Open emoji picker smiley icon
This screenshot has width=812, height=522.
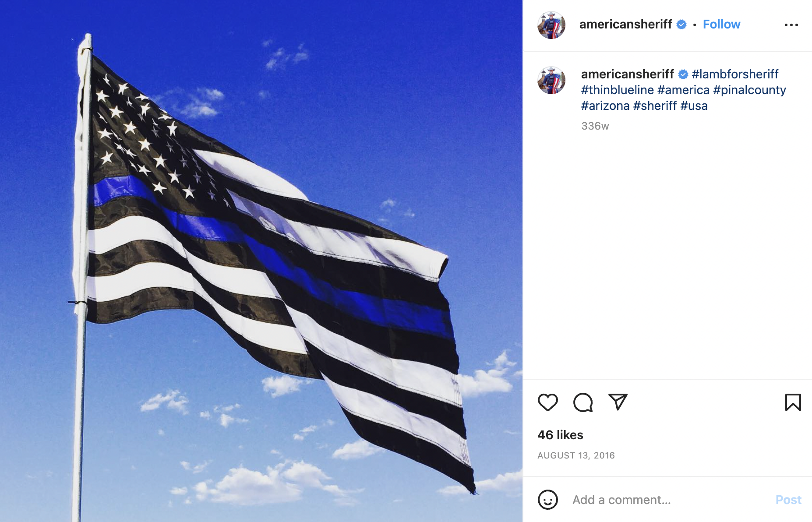(547, 500)
